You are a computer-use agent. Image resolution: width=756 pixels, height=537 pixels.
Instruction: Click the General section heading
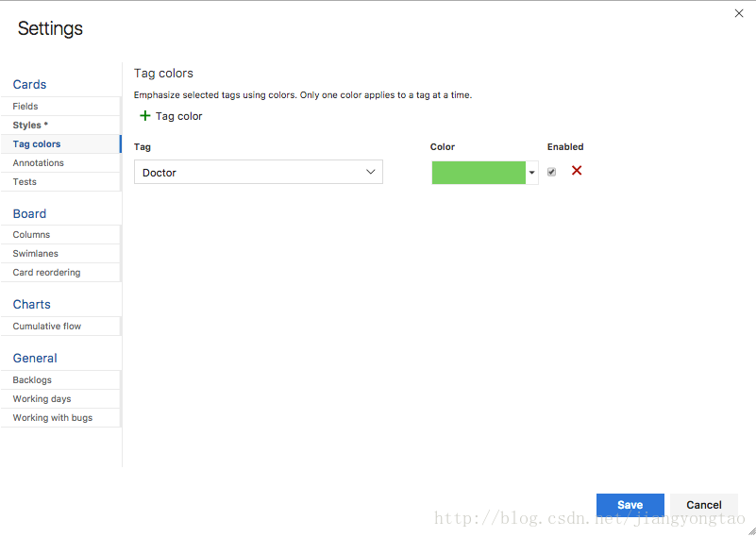click(35, 359)
